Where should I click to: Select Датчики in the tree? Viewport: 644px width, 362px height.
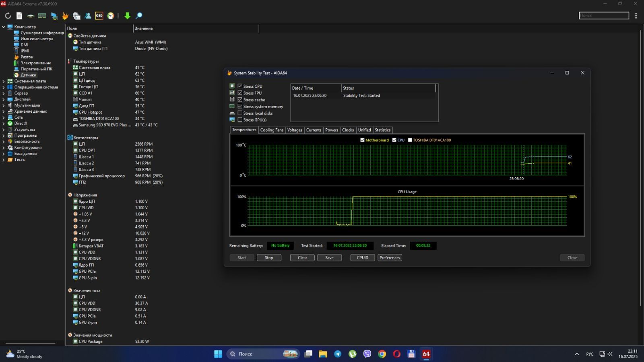coord(28,75)
